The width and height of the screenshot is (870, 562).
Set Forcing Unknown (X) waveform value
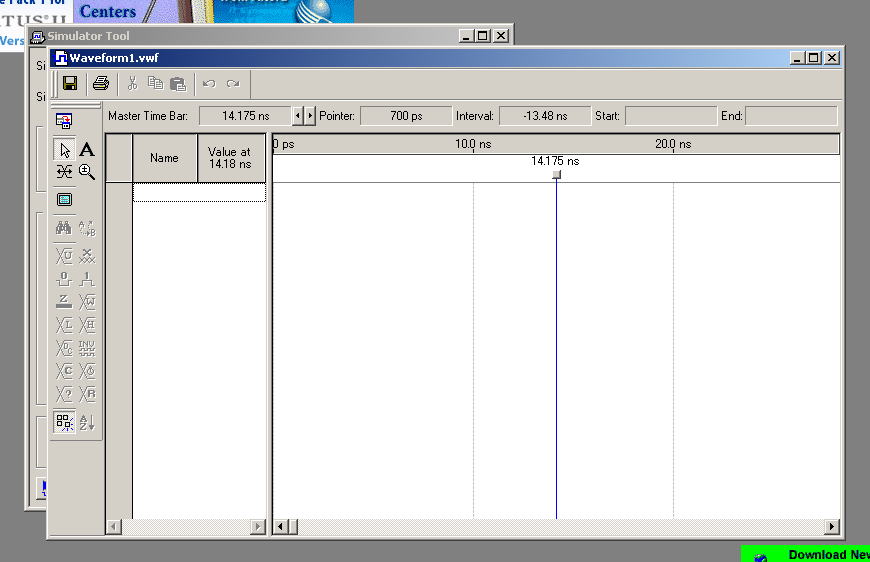click(87, 256)
